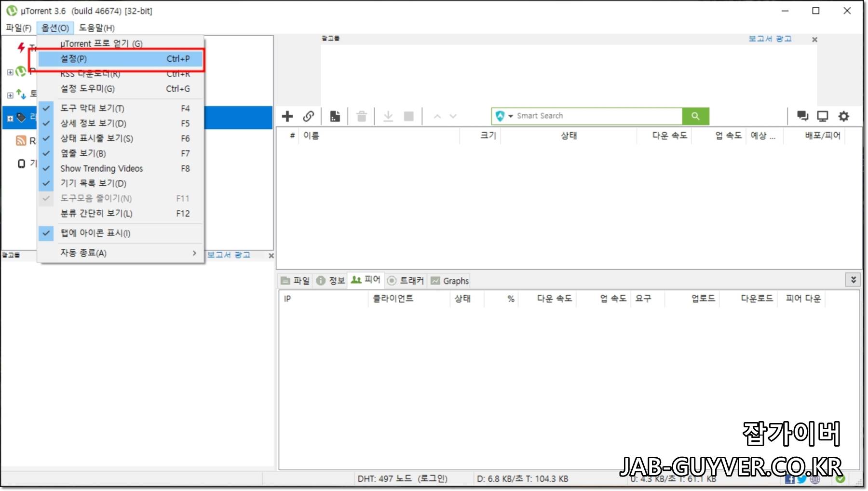Close the 옵션 menu header

point(55,28)
